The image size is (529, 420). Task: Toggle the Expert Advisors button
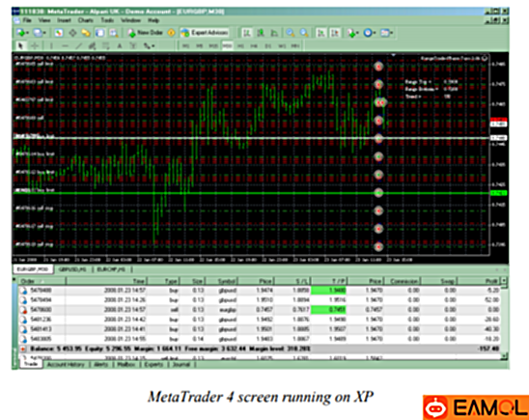(x=205, y=33)
